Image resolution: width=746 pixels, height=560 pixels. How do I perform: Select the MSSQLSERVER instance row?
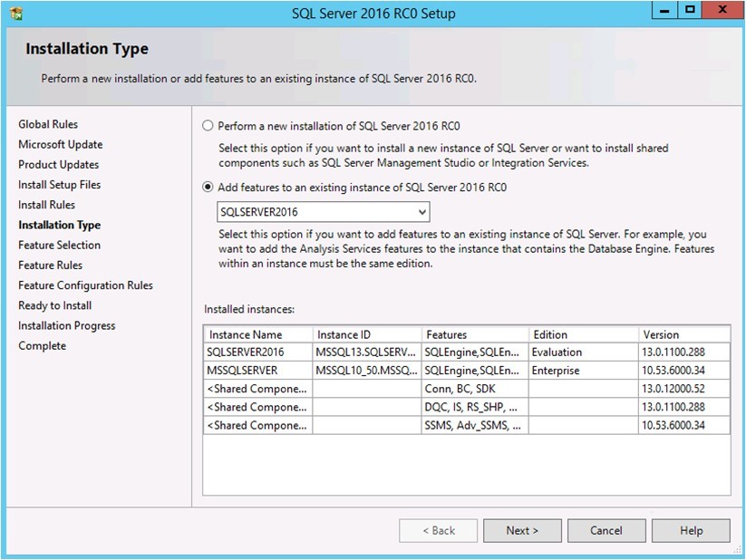tap(466, 370)
